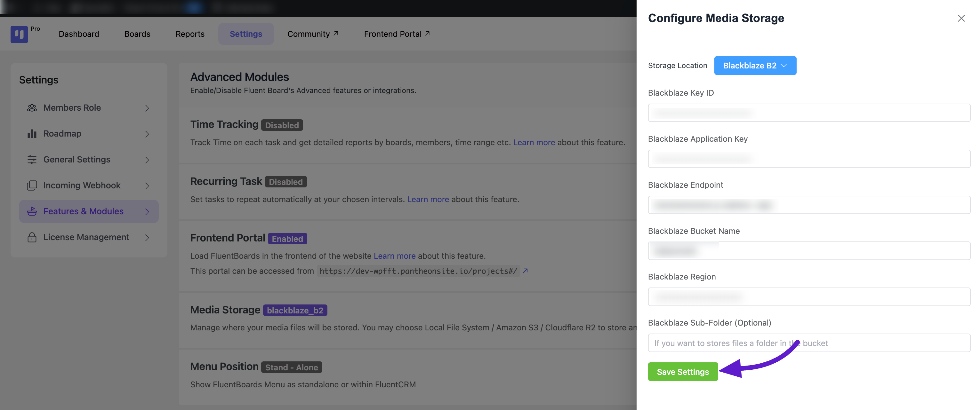Expand the License Management chevron

tap(147, 238)
